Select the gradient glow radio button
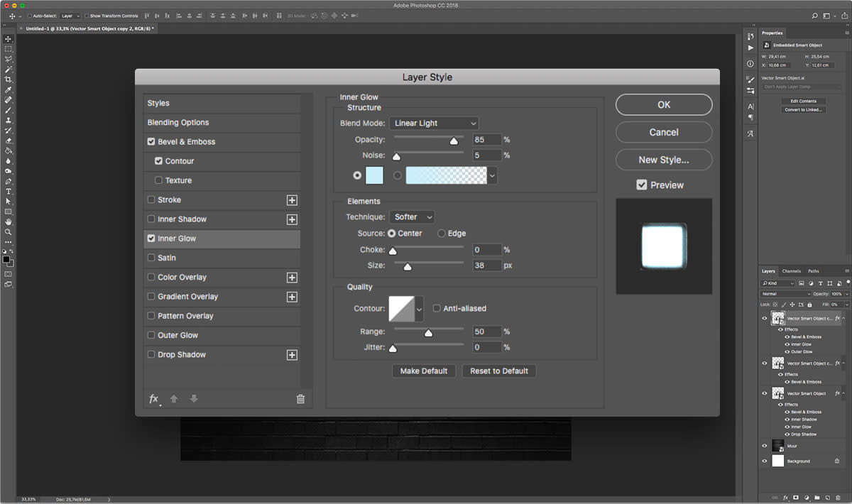This screenshot has width=852, height=504. click(398, 175)
